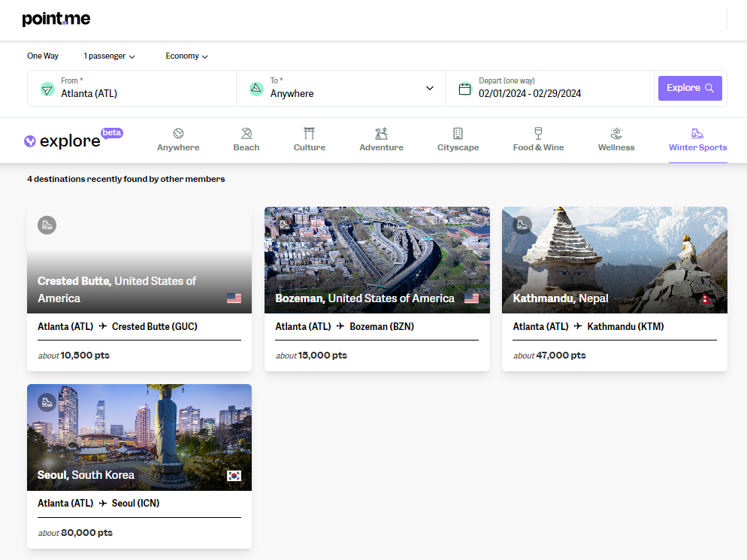The height and width of the screenshot is (560, 747).
Task: Select the Beach category icon
Action: [246, 132]
